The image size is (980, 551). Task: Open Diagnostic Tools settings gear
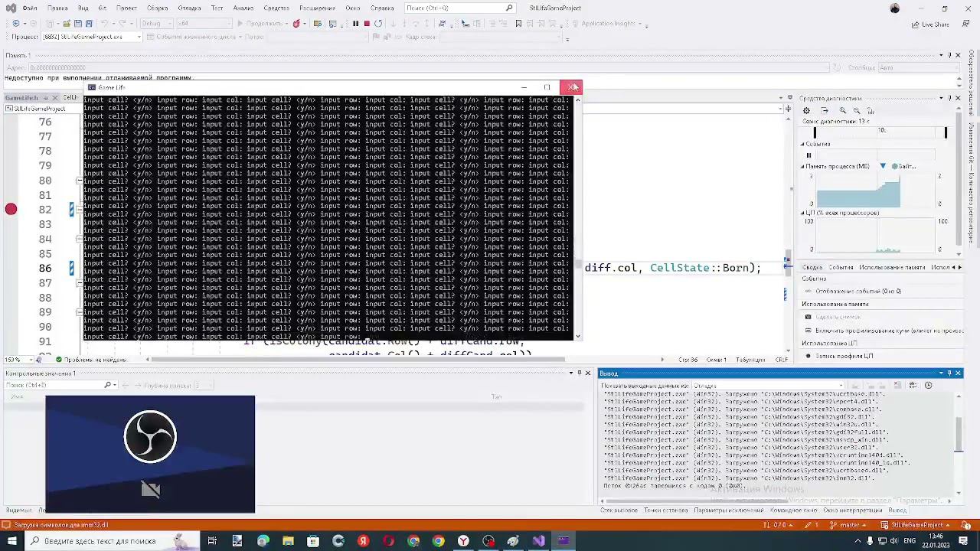pyautogui.click(x=806, y=111)
